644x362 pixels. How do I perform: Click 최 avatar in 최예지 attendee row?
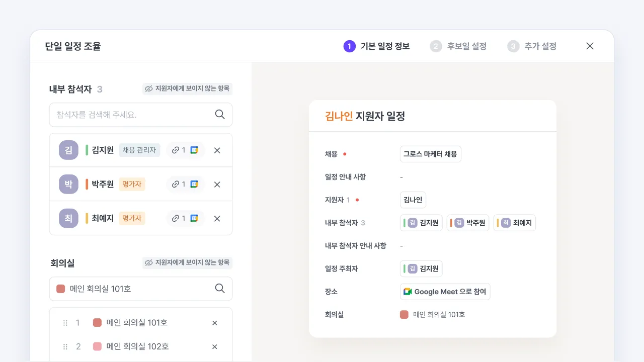pos(68,218)
